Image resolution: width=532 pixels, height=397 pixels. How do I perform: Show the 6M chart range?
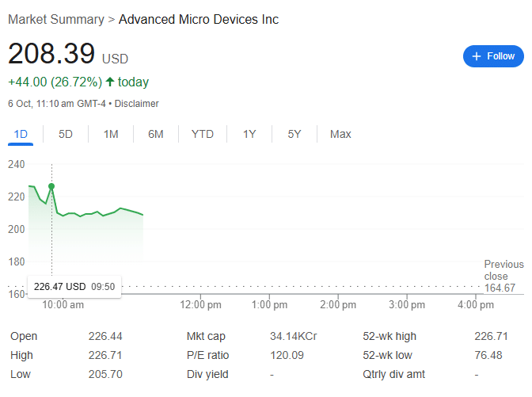click(156, 135)
